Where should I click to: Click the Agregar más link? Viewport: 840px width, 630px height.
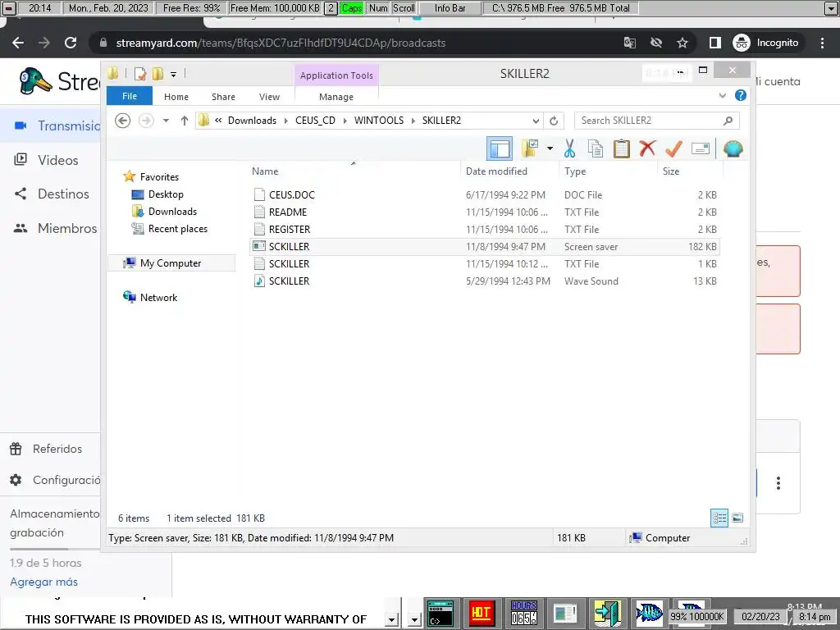coord(44,582)
